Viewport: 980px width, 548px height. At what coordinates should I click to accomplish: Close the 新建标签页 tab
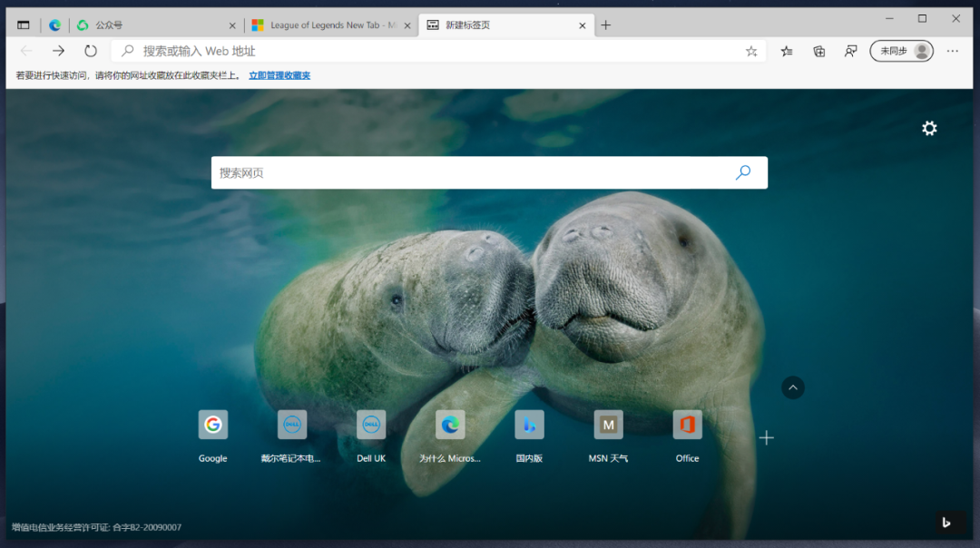click(x=583, y=25)
